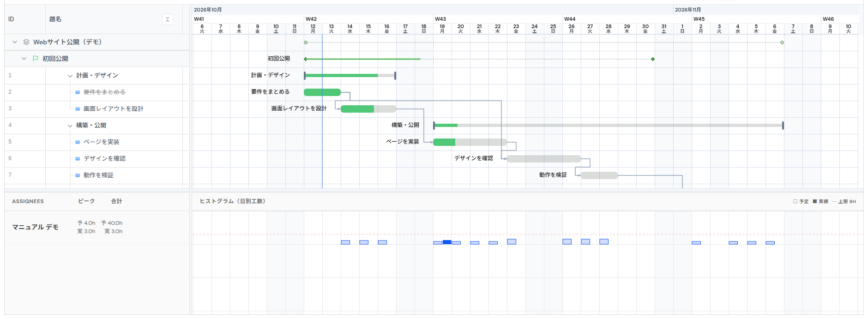The image size is (868, 319).
Task: Click the layers icon beside Webサイト公開（デモ）
Action: 26,42
